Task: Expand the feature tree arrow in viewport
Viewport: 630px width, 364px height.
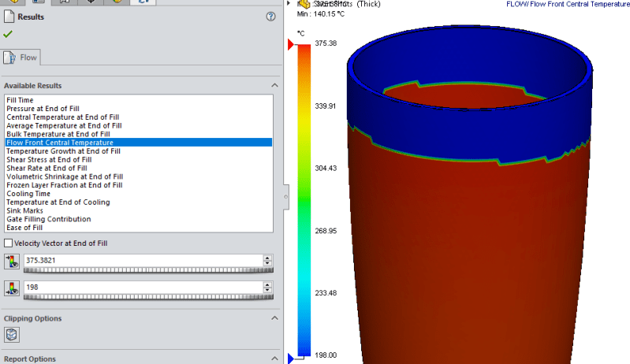Action: click(x=289, y=3)
